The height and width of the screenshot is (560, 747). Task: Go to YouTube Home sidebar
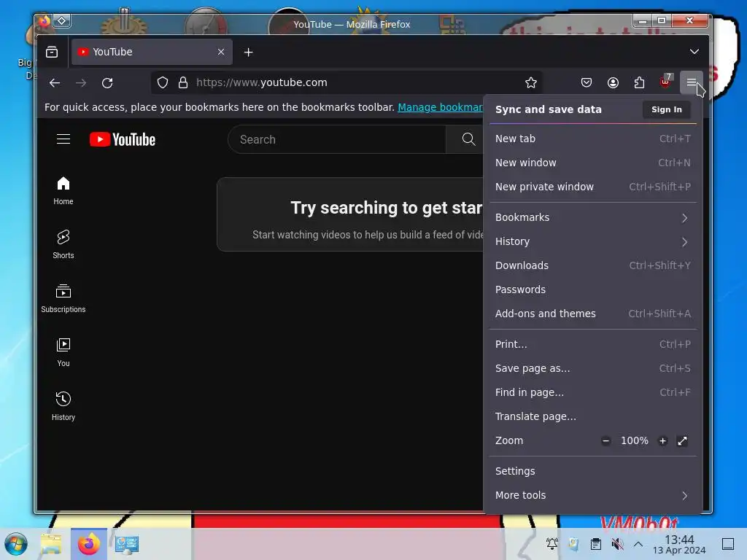pos(63,191)
